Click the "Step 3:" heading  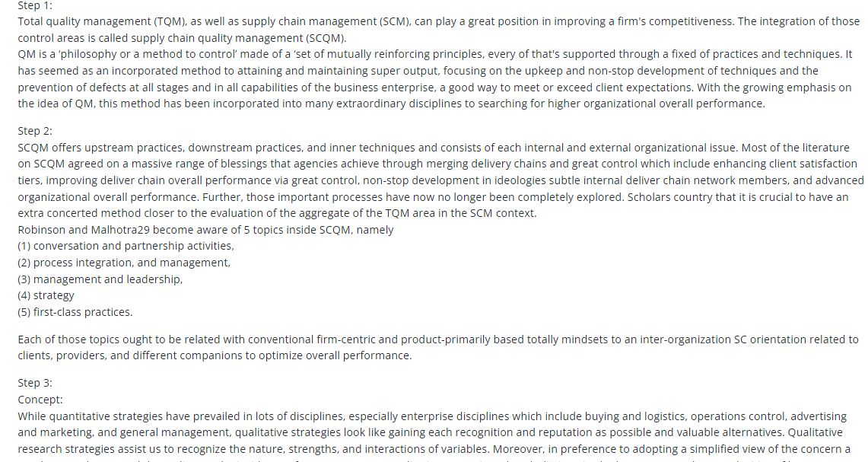coord(35,383)
